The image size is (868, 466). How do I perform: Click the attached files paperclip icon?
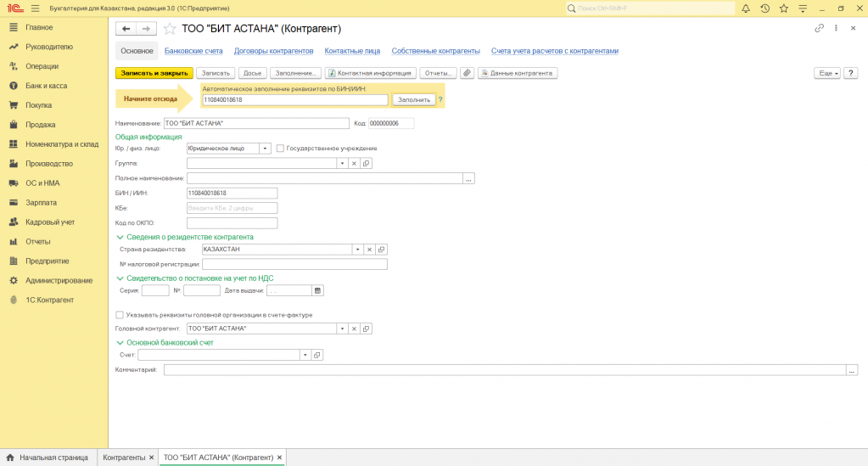point(468,73)
